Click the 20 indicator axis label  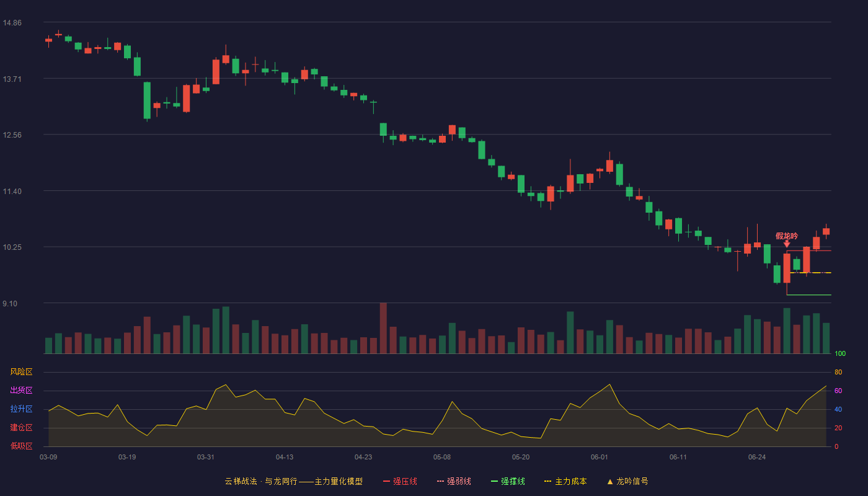pos(838,428)
